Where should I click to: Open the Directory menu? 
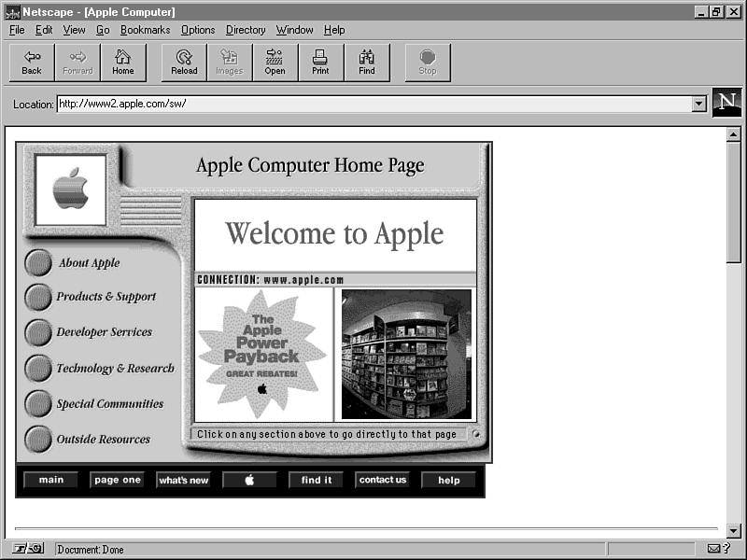[x=246, y=30]
